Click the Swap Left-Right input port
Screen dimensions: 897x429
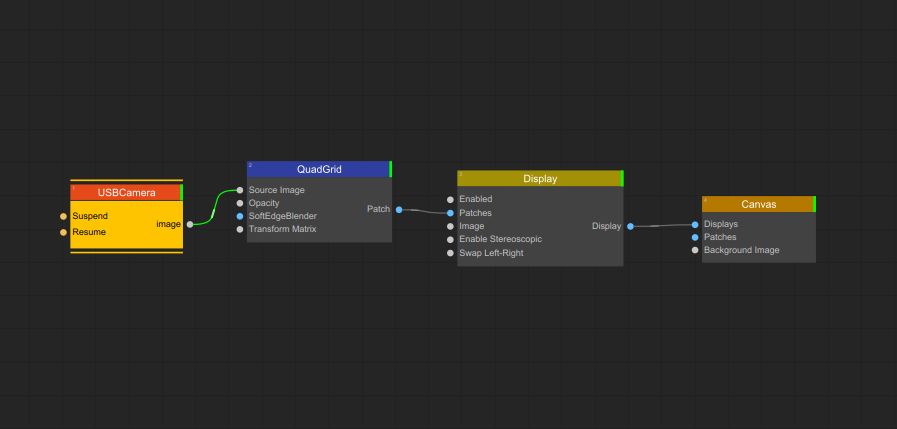tap(450, 253)
